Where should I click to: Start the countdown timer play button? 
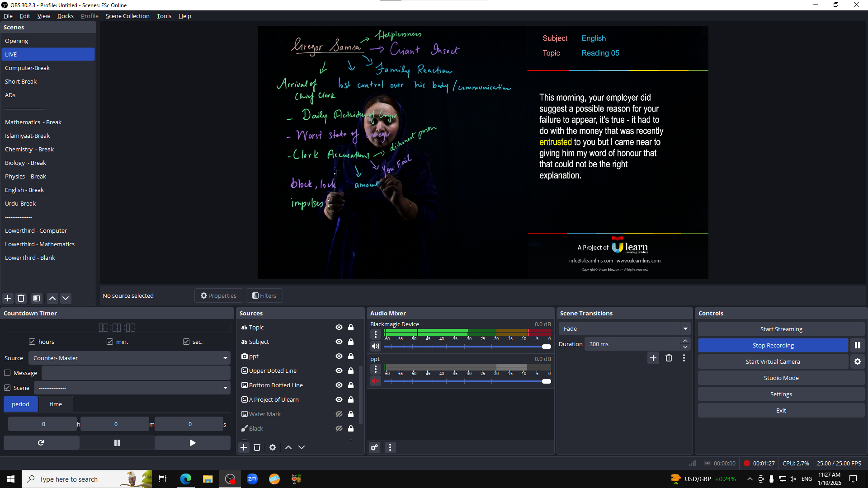pyautogui.click(x=193, y=443)
